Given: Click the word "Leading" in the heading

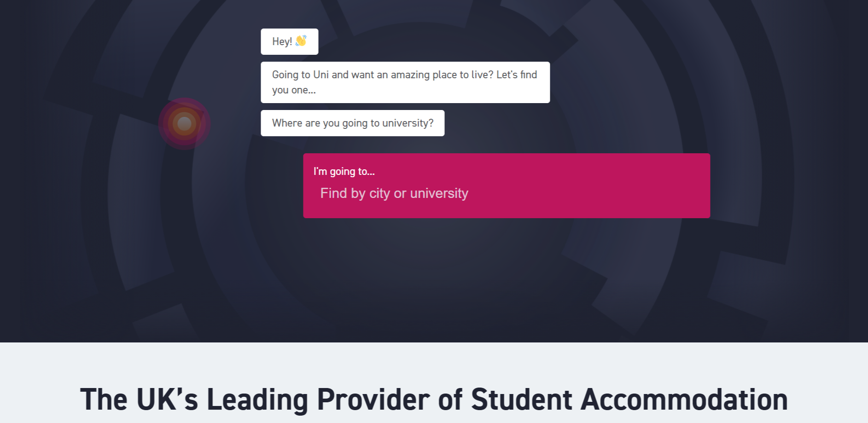Looking at the screenshot, I should tap(257, 399).
